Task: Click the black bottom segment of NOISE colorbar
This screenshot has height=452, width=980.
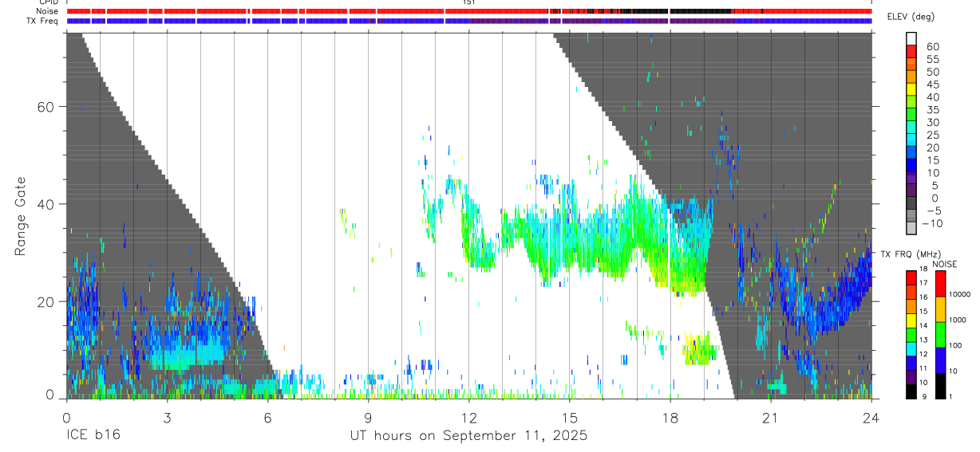Action: tap(940, 384)
